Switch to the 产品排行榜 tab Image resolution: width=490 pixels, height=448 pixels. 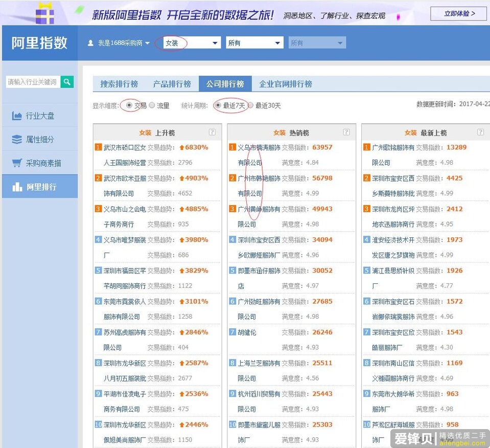pos(172,84)
